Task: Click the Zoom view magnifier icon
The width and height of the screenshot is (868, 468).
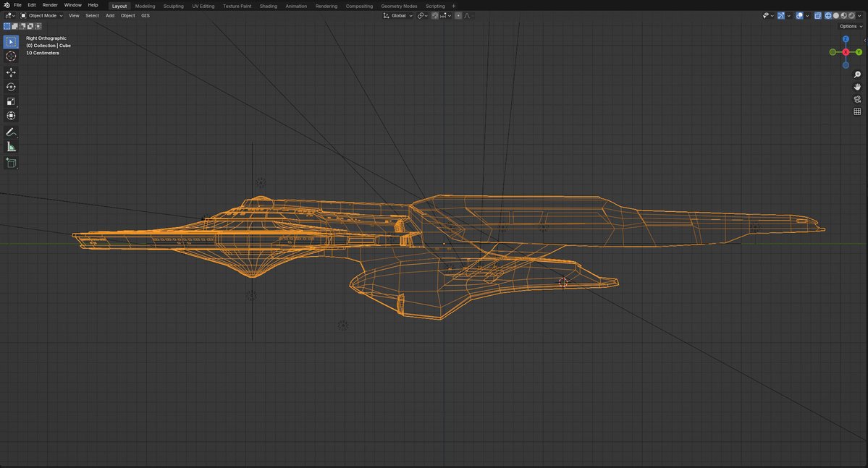Action: (857, 75)
